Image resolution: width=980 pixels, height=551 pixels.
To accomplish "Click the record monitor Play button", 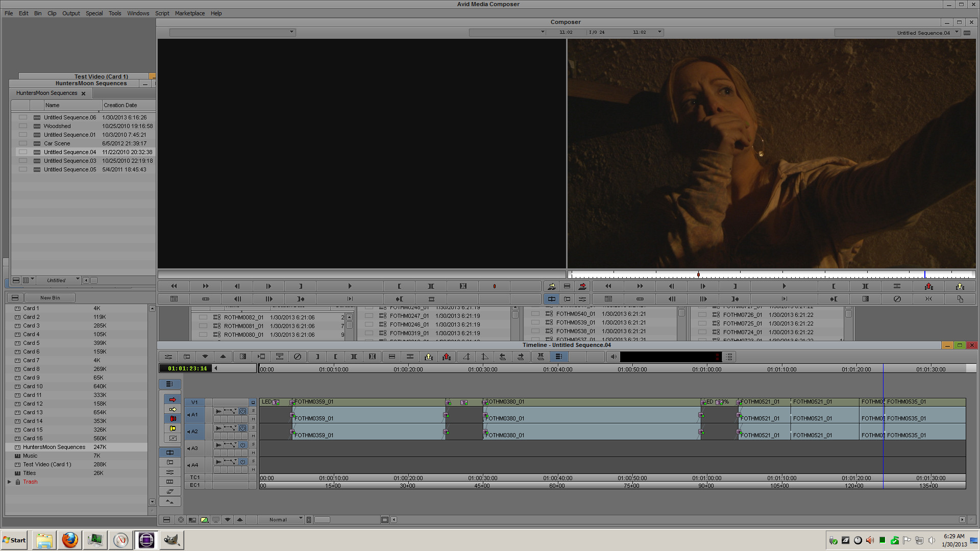I will [x=784, y=286].
